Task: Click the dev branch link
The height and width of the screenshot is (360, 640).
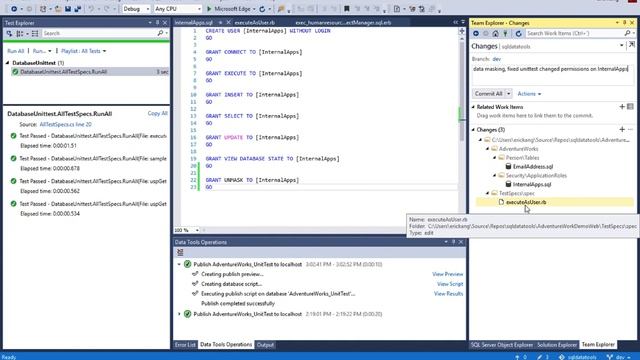Action: 496,59
